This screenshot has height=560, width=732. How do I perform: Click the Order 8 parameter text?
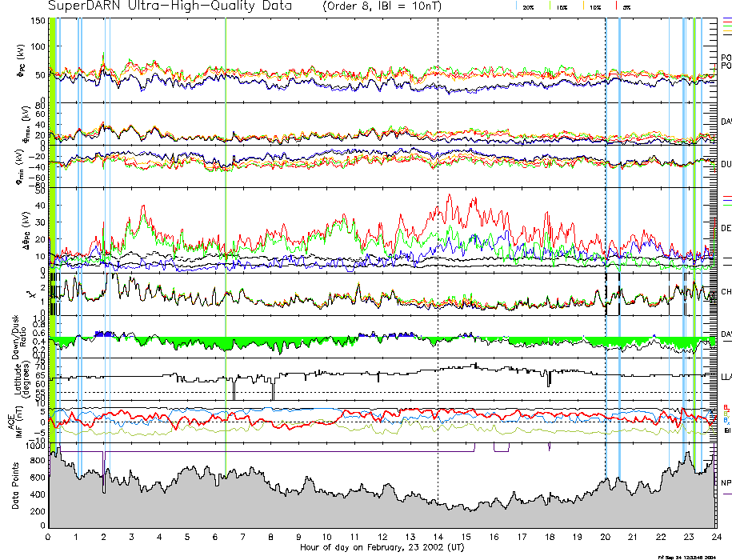[358, 6]
